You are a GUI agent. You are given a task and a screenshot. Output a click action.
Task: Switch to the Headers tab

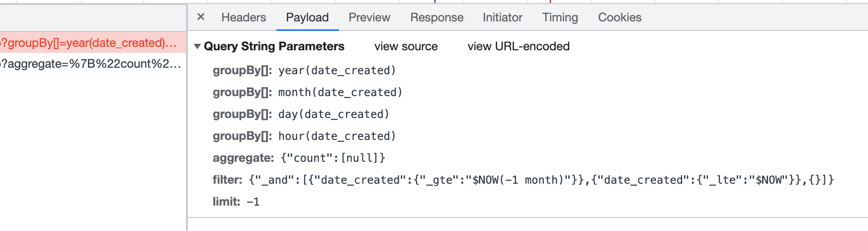(x=244, y=17)
